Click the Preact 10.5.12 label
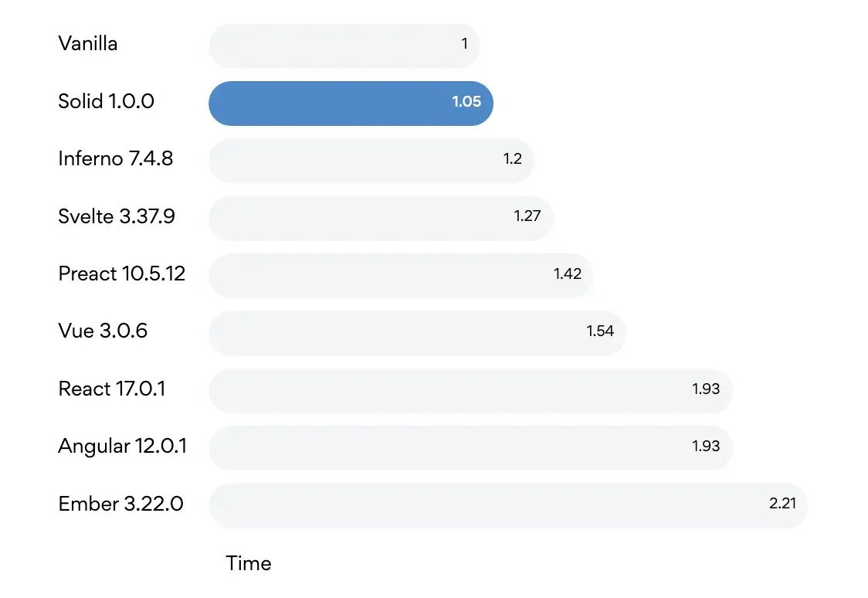868x598 pixels. (x=122, y=274)
